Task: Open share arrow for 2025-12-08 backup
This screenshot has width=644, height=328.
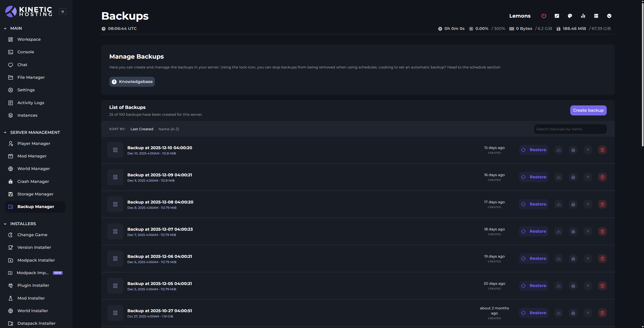Action: coord(588,204)
